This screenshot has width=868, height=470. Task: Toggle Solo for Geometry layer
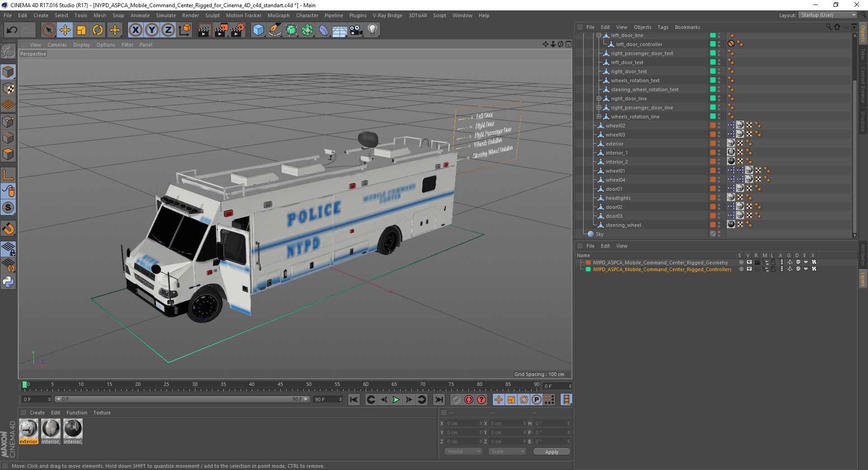(x=741, y=262)
